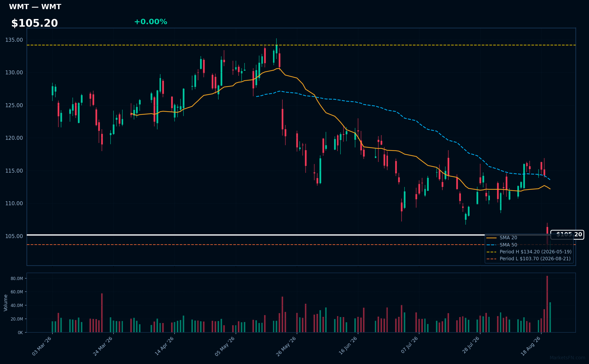Click the rotated Volume axis title
This screenshot has width=589, height=364.
[6, 303]
